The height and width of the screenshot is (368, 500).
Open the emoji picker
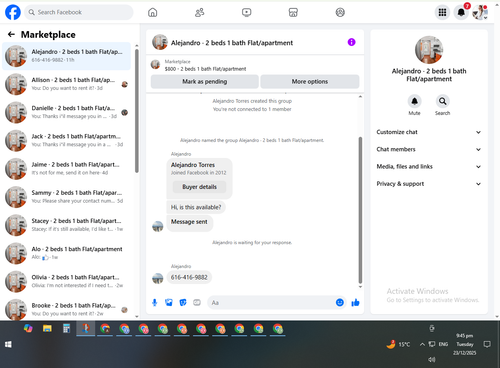click(x=340, y=303)
